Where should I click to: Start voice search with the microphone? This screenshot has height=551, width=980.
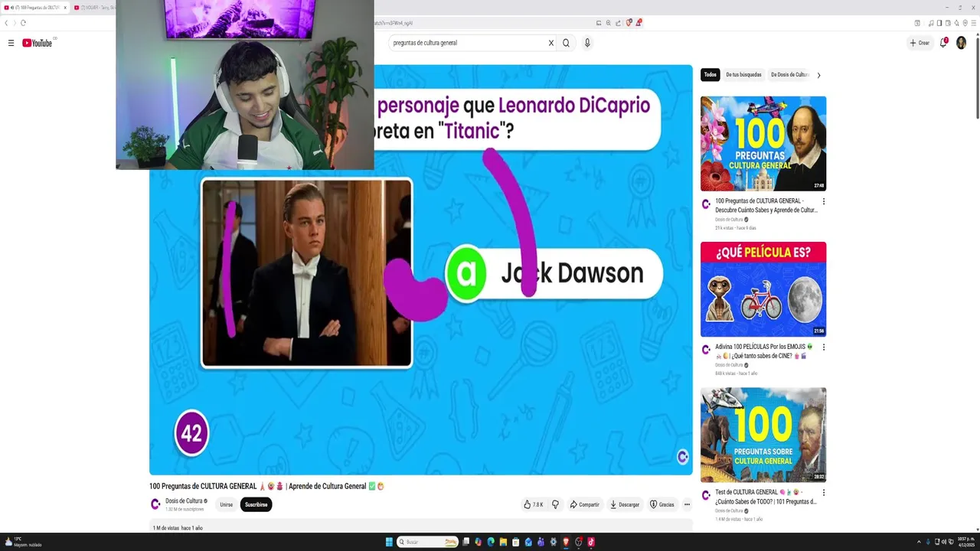[x=587, y=43]
